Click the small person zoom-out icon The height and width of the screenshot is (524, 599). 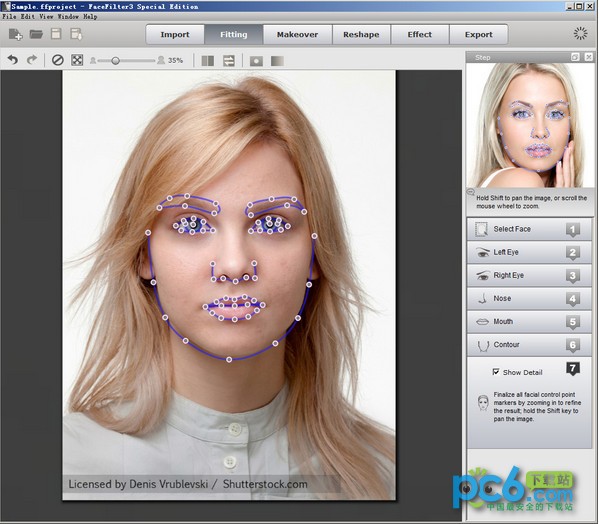[92, 60]
